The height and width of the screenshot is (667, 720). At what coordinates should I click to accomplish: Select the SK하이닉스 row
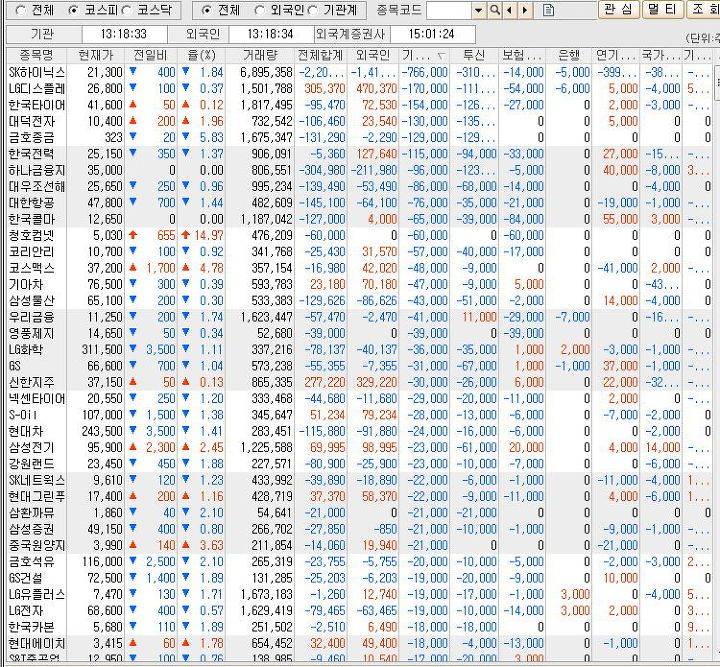click(x=360, y=73)
